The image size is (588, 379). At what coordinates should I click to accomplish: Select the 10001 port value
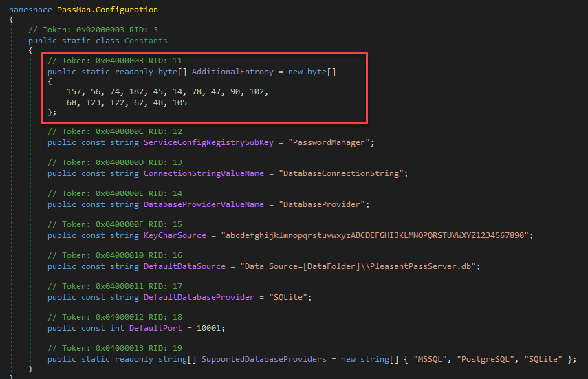(208, 328)
